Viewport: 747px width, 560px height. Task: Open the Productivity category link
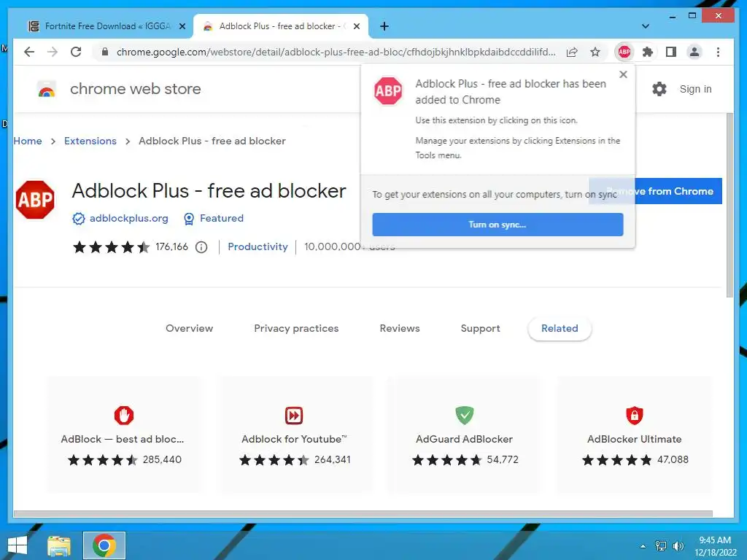click(258, 246)
